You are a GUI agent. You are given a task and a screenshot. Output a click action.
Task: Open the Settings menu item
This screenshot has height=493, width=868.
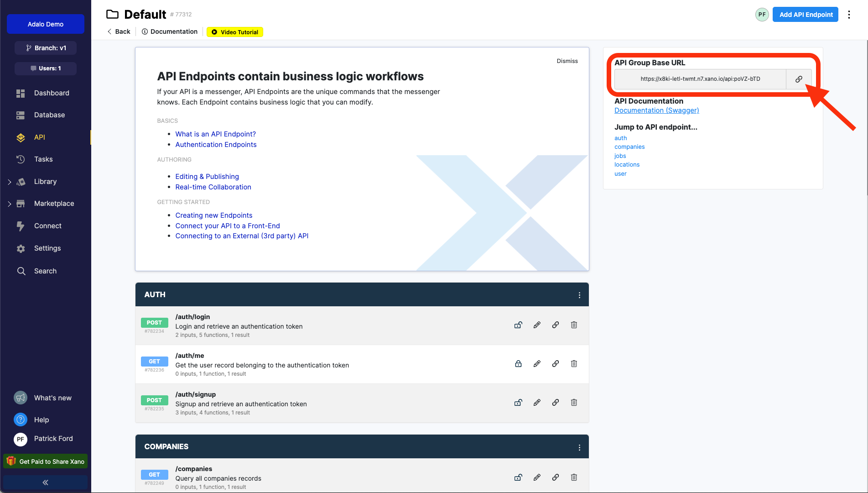coord(47,248)
